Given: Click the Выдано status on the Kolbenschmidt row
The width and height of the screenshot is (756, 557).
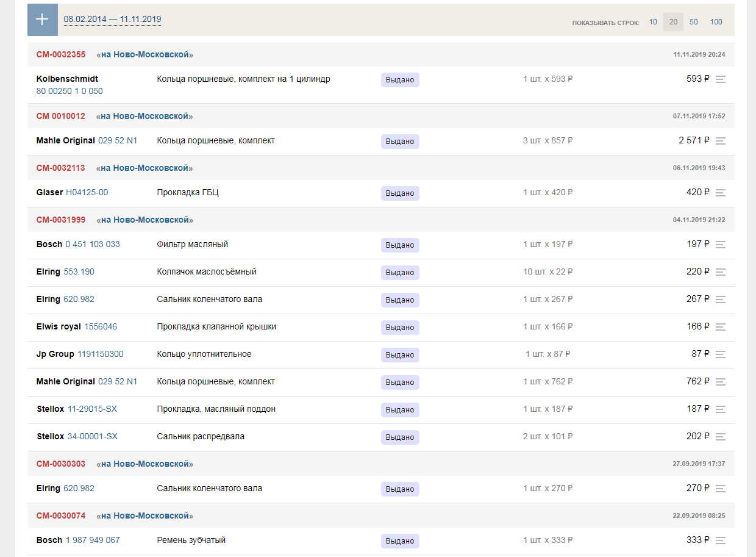Looking at the screenshot, I should tap(400, 80).
